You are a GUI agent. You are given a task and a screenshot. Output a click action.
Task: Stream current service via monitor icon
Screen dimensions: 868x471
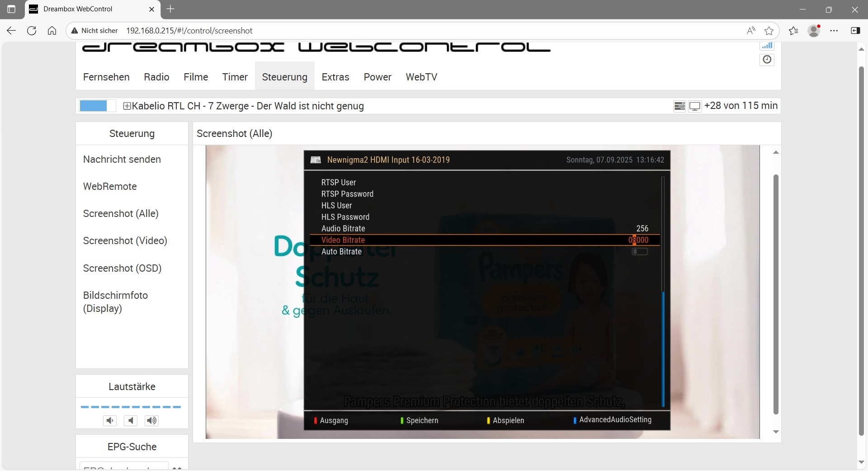[x=695, y=106]
